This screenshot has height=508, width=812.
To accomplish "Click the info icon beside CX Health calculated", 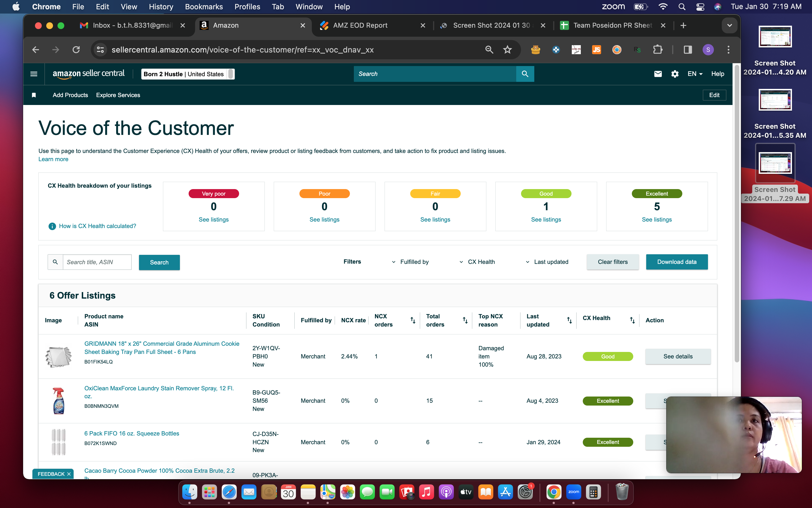I will [52, 226].
